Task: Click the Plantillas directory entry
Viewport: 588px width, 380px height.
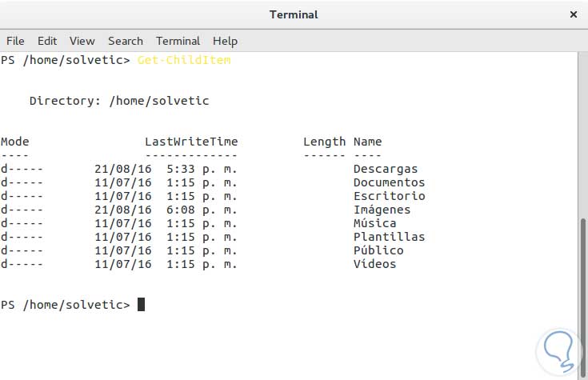Action: [x=389, y=237]
